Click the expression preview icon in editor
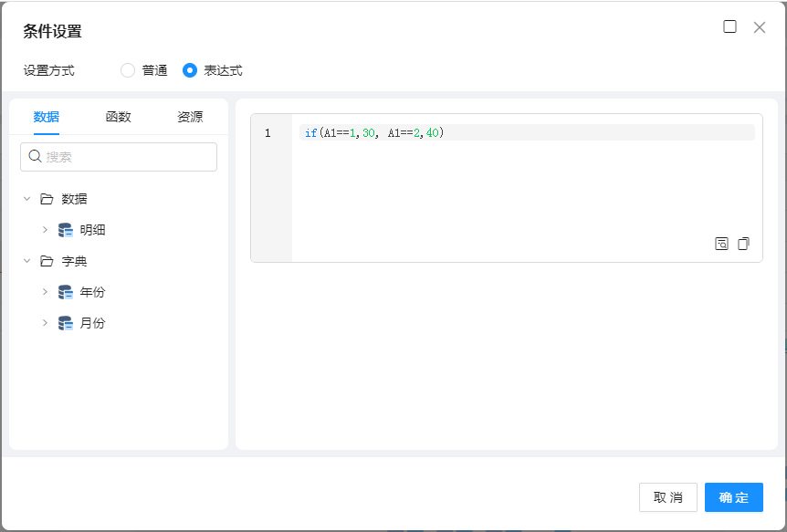The width and height of the screenshot is (787, 532). [x=721, y=244]
